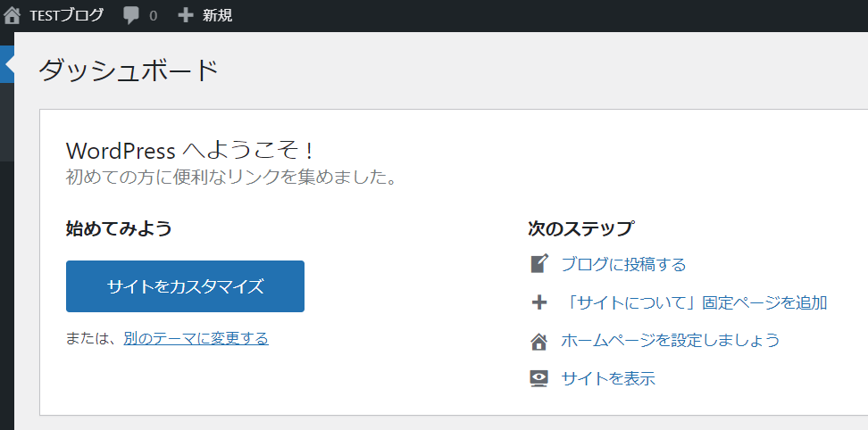868x430 pixels.
Task: Click the ダッシュボード page heading
Action: 129,70
